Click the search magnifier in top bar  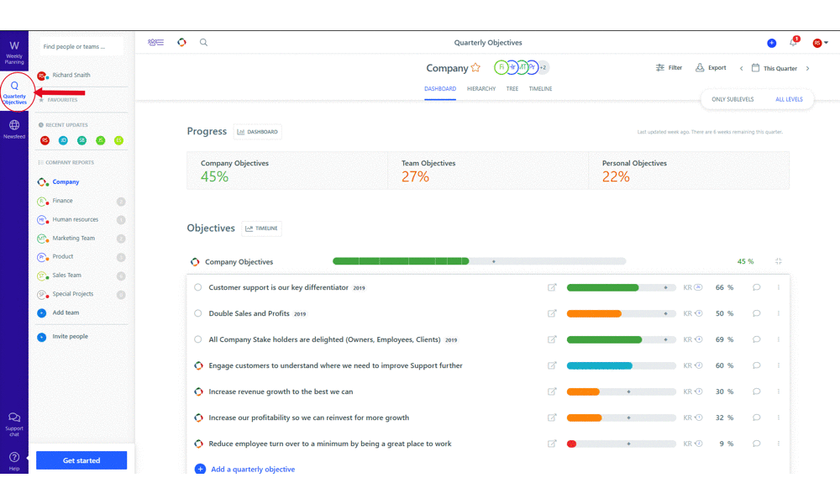(203, 42)
